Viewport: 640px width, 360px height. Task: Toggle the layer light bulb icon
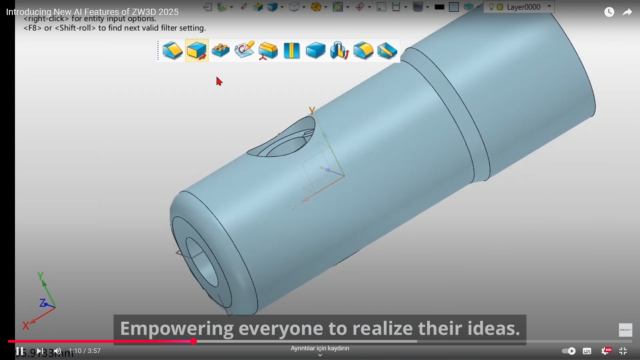coord(491,7)
